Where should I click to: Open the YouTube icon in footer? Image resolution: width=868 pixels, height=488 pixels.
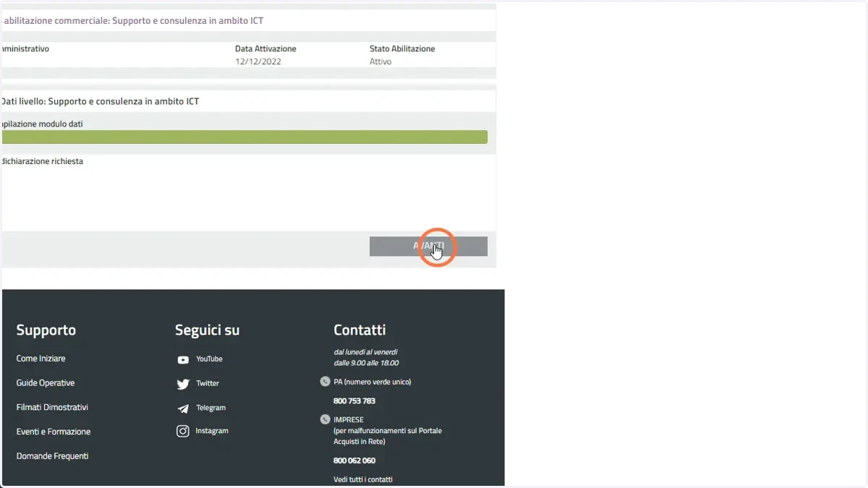click(183, 359)
